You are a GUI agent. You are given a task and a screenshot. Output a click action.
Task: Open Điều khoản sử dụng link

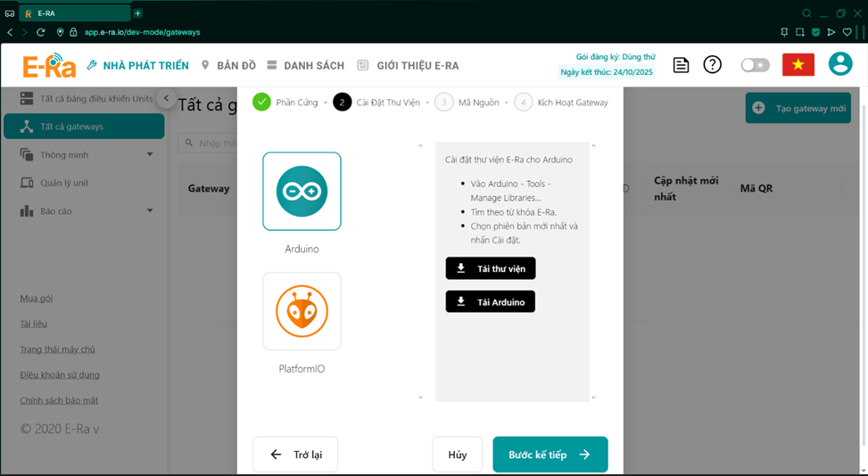click(x=60, y=375)
